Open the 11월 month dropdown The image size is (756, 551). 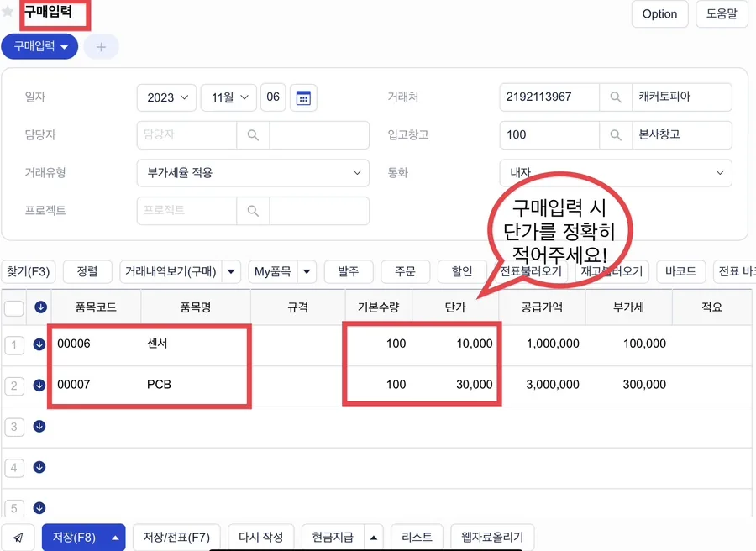[229, 98]
